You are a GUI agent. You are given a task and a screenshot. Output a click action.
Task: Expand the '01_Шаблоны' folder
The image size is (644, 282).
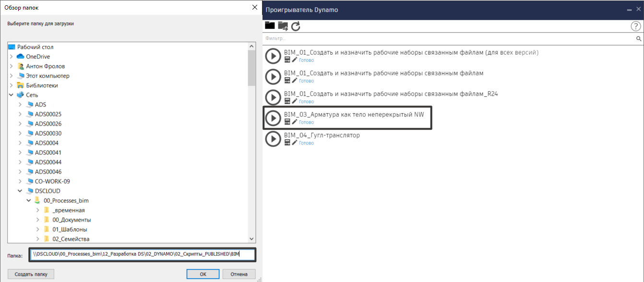tap(38, 229)
